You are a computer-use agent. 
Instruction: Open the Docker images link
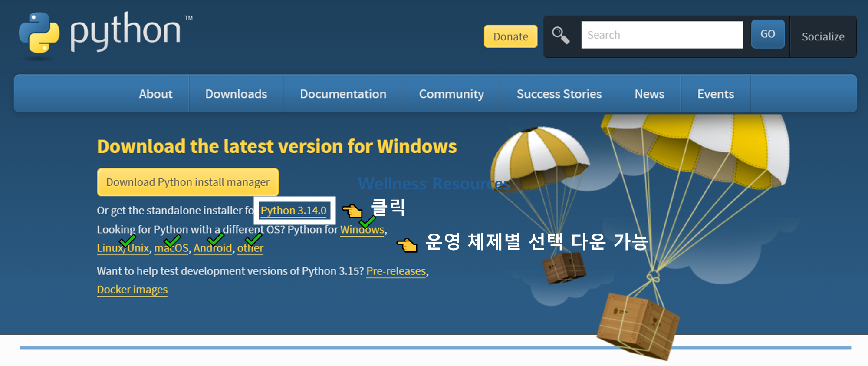pos(132,290)
